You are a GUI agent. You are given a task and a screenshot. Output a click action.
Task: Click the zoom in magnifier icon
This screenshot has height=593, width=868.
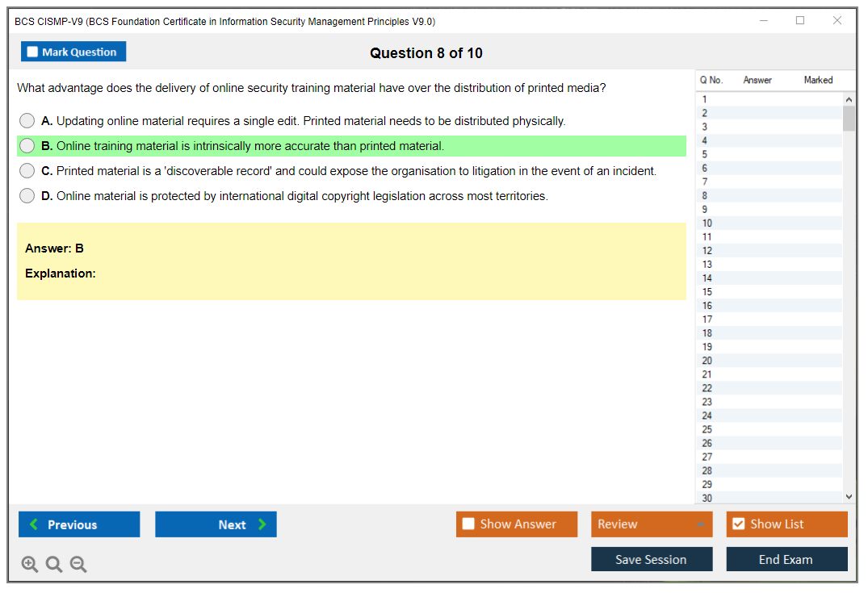click(30, 564)
